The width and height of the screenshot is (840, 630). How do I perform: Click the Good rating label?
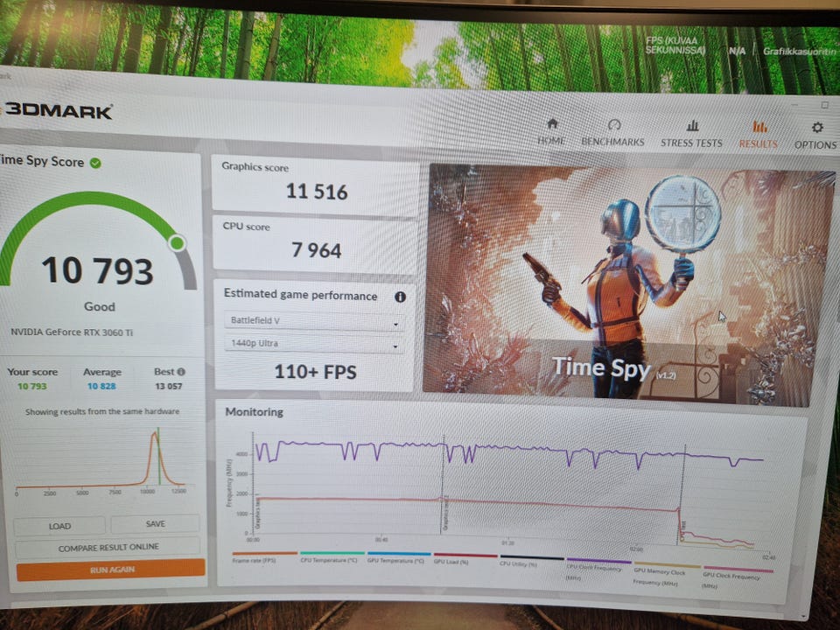tap(99, 307)
